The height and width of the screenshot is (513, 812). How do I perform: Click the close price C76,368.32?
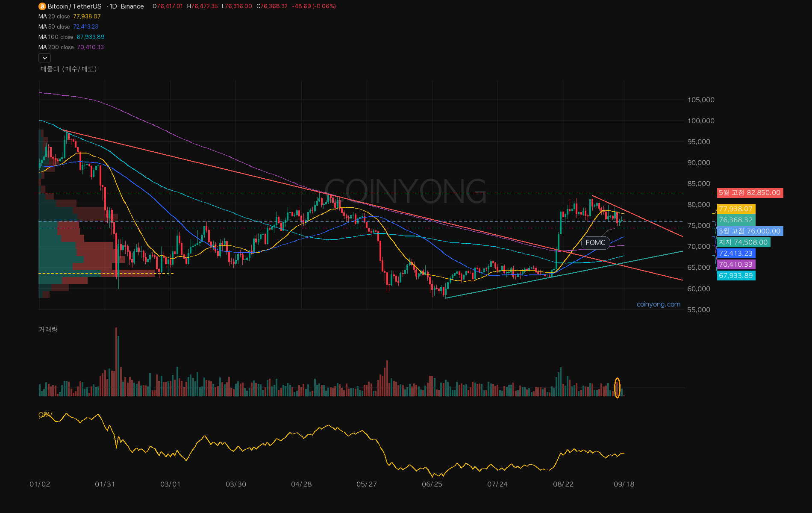272,6
